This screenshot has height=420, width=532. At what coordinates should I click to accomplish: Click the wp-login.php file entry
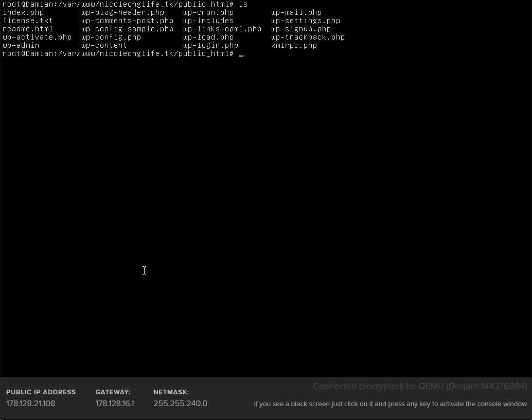pos(210,45)
